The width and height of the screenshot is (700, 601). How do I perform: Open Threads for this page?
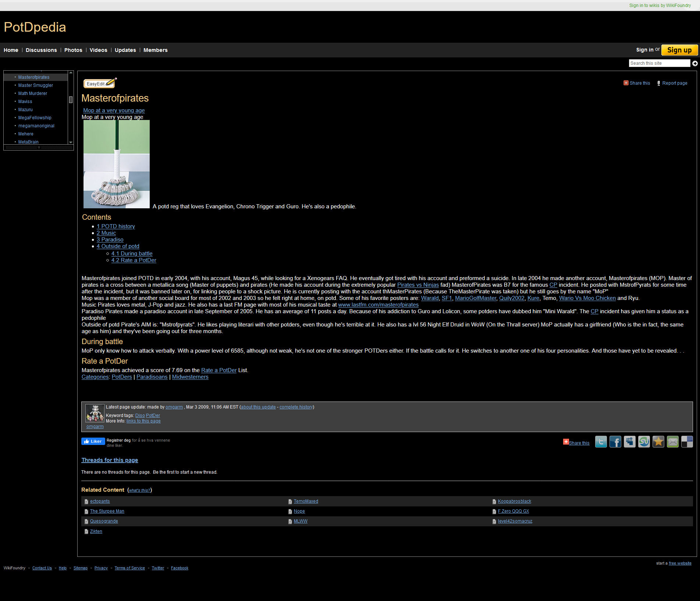tap(110, 460)
